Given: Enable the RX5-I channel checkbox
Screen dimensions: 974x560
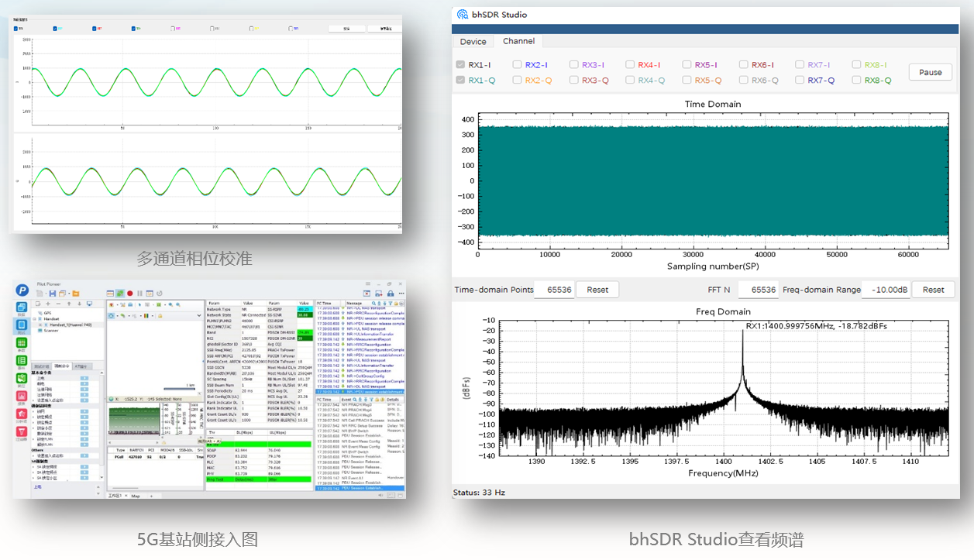Looking at the screenshot, I should [x=687, y=65].
